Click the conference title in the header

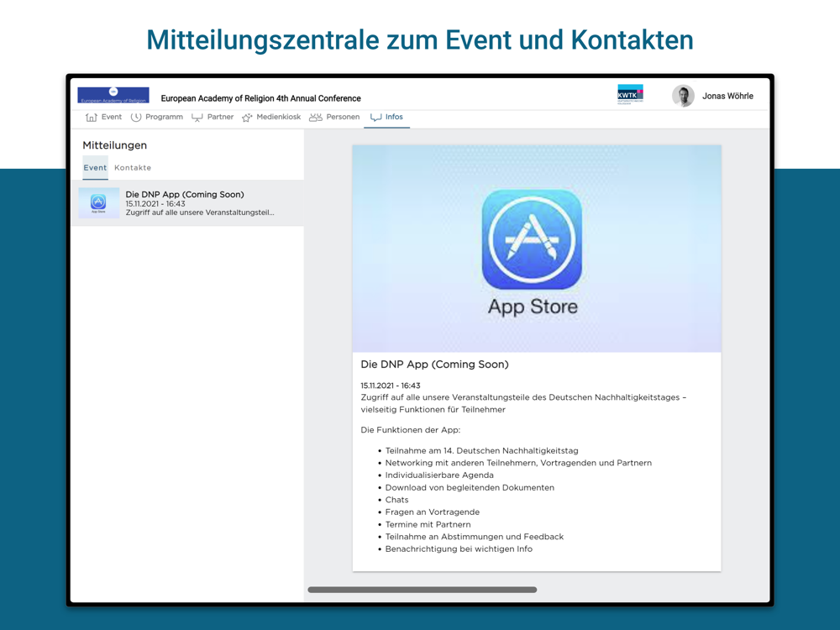[261, 98]
